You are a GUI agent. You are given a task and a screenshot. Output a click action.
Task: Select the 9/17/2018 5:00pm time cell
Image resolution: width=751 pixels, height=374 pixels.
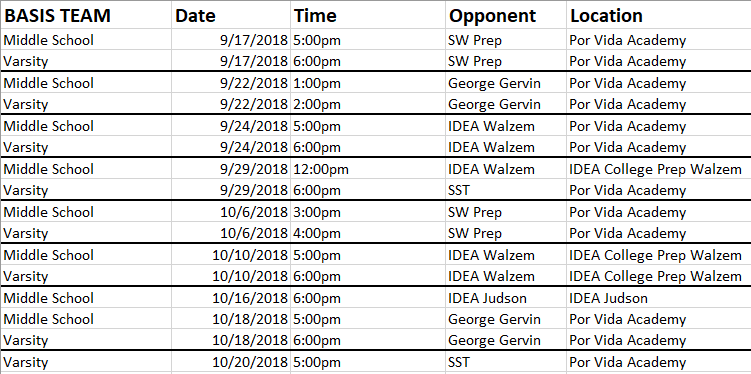[368, 40]
